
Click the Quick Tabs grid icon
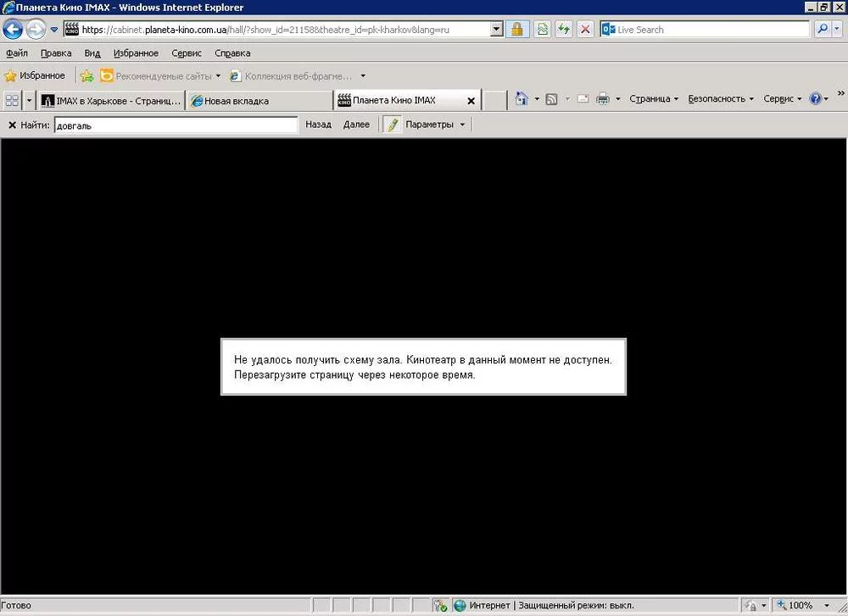click(12, 100)
